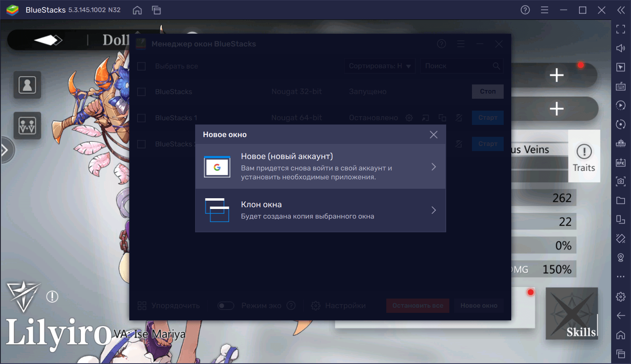Click Упорядочить in manager footer
Viewport: 631px width, 364px height.
click(169, 306)
